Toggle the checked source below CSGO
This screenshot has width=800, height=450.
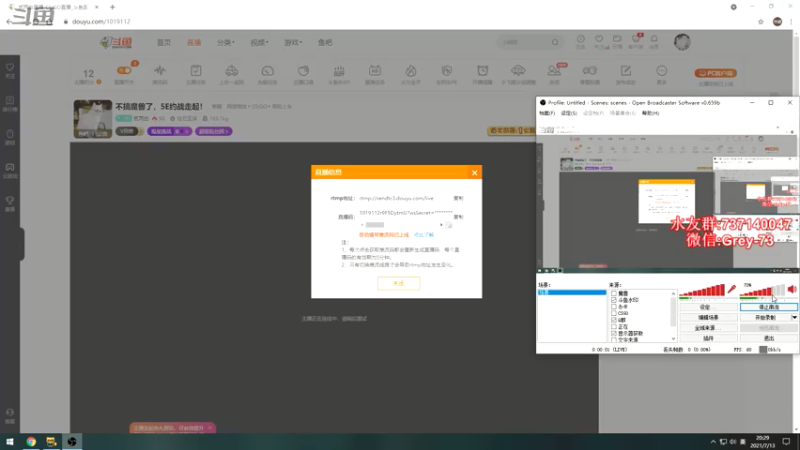click(614, 320)
